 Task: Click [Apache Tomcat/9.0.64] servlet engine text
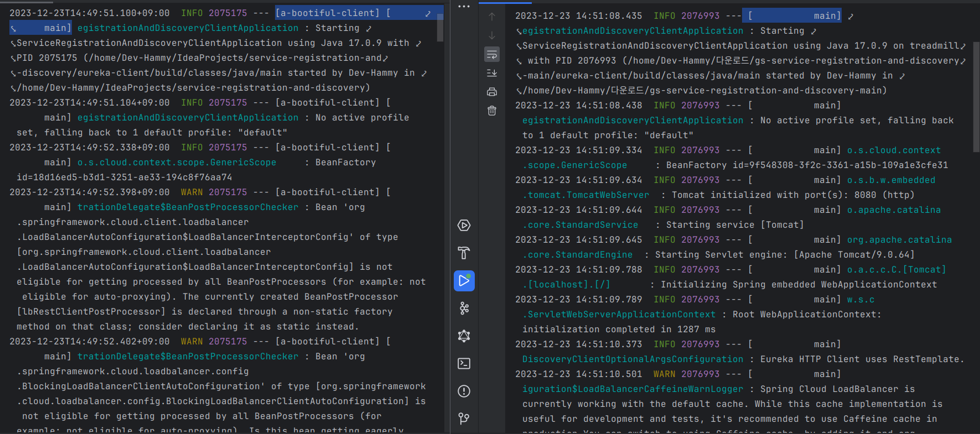[x=854, y=254]
